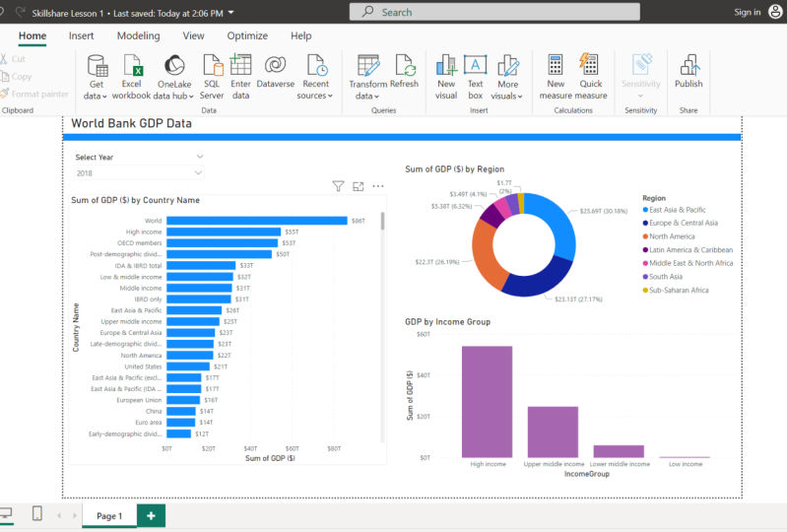This screenshot has width=787, height=532.
Task: Open More visuals options
Action: (x=507, y=77)
